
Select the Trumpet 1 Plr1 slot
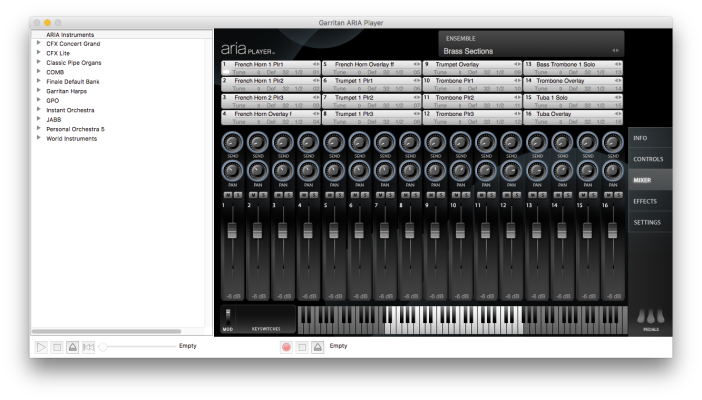pos(372,85)
